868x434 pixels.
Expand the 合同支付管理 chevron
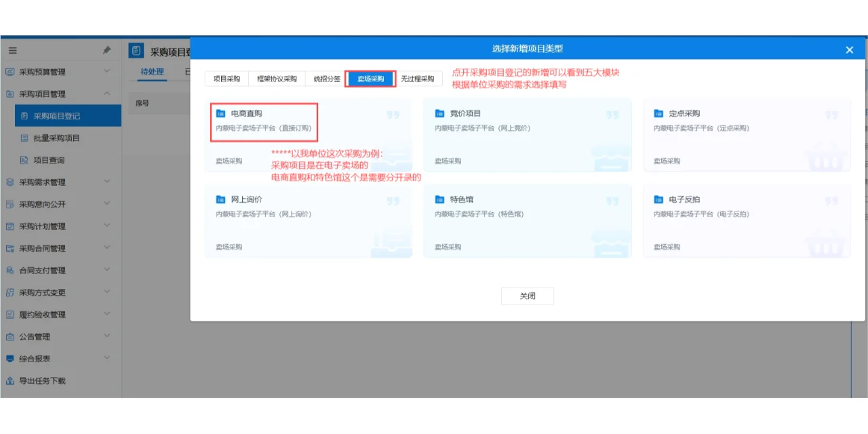pyautogui.click(x=107, y=270)
